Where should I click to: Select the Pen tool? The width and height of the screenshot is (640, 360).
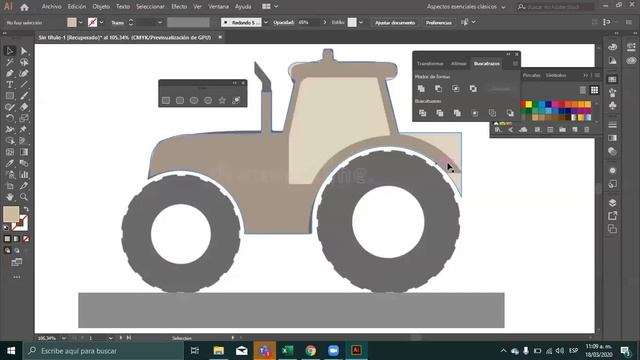tap(10, 73)
